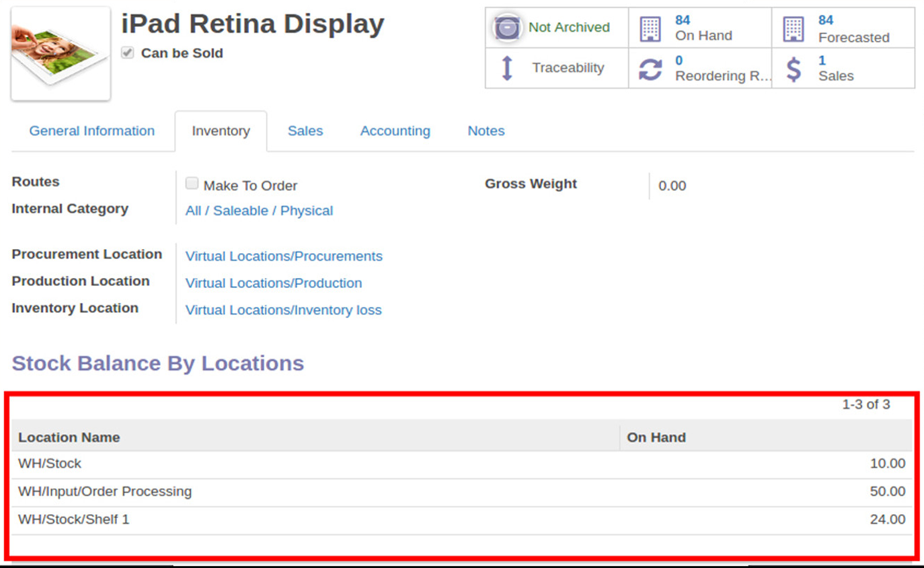Click the Sales dollar sign icon
The height and width of the screenshot is (568, 924).
pos(794,69)
